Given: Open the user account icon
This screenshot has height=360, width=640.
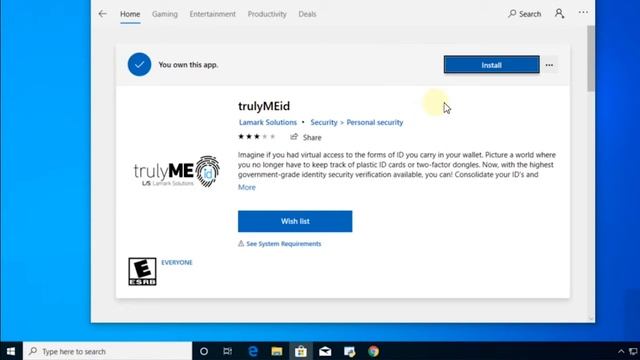Looking at the screenshot, I should (x=559, y=13).
